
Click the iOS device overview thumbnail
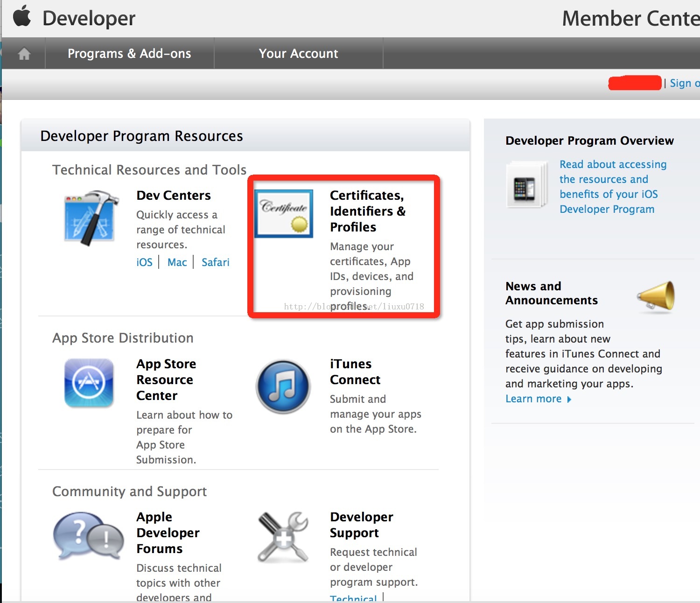coord(526,185)
